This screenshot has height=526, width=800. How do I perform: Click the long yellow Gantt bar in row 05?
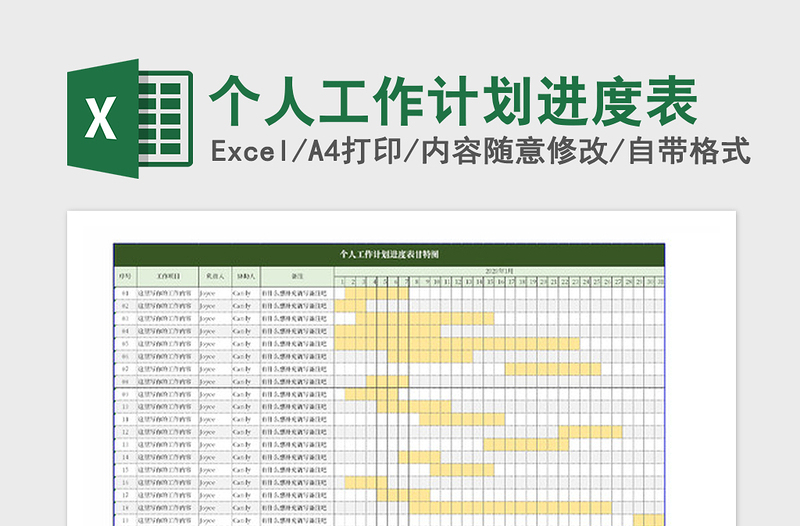pos(457,344)
